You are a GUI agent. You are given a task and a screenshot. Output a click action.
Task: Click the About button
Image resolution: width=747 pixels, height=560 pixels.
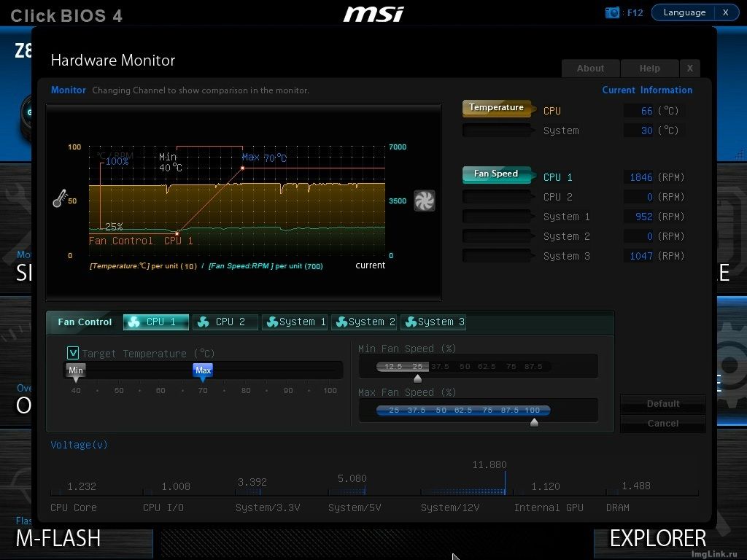[590, 69]
